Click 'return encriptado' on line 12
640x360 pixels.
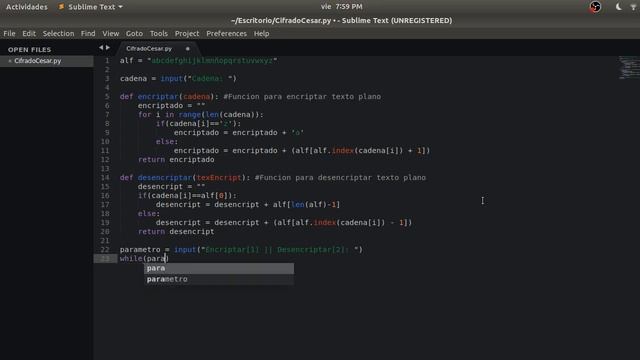(x=176, y=160)
